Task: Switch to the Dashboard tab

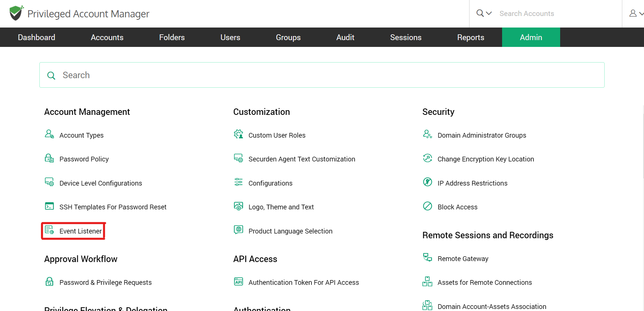Action: [x=36, y=37]
